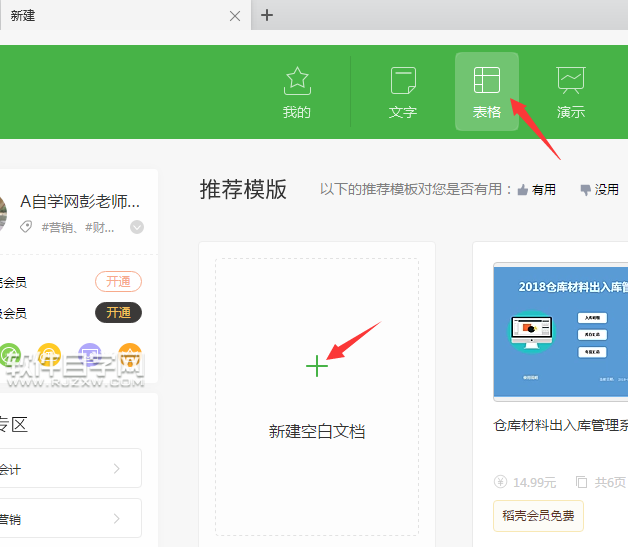Select the 演示 presentation type
Viewport: 628px width, 547px height.
click(x=571, y=93)
